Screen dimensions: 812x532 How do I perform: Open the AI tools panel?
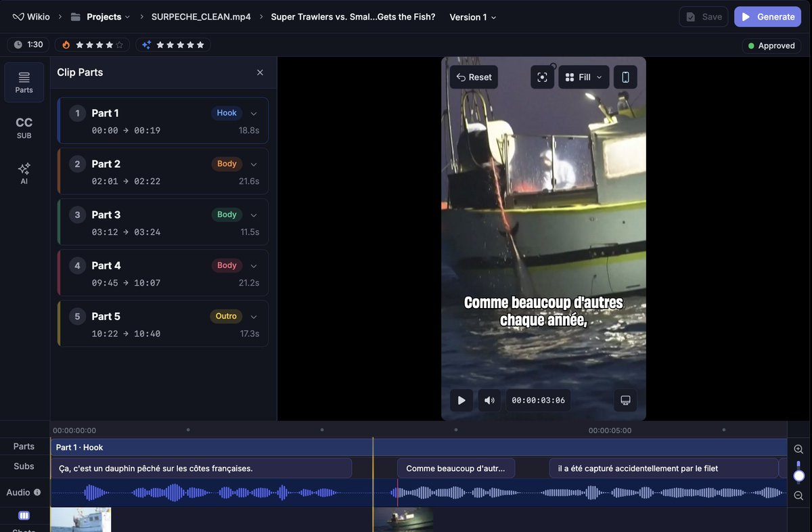click(24, 173)
